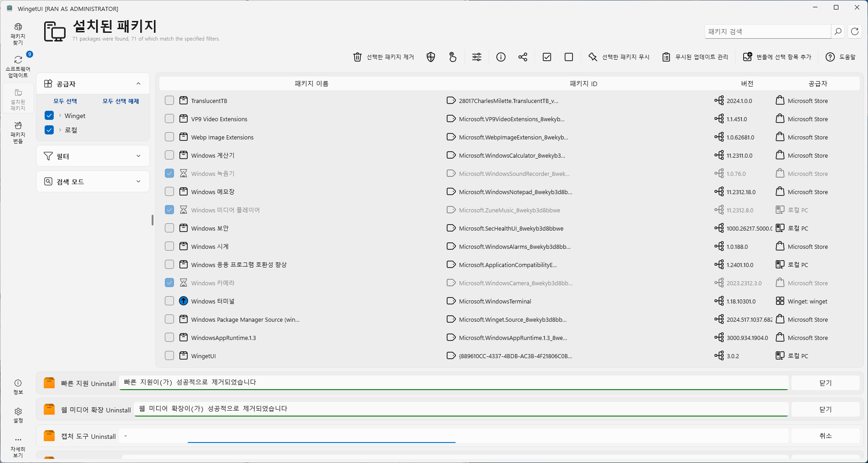Open the 설정 gear page

[18, 415]
